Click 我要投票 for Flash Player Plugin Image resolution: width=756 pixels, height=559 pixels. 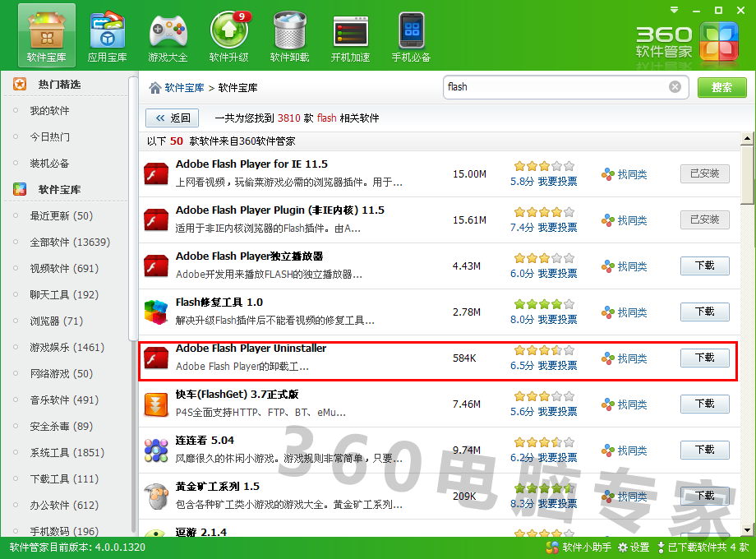pos(557,227)
